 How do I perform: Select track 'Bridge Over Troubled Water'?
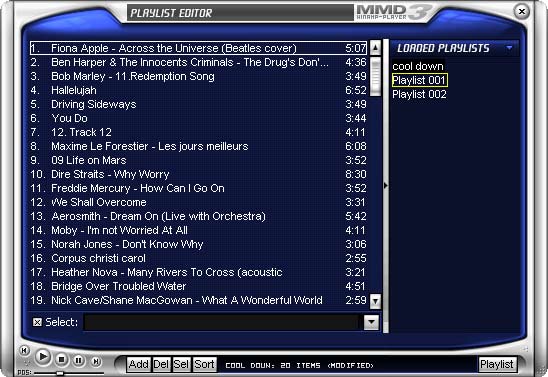coord(198,286)
